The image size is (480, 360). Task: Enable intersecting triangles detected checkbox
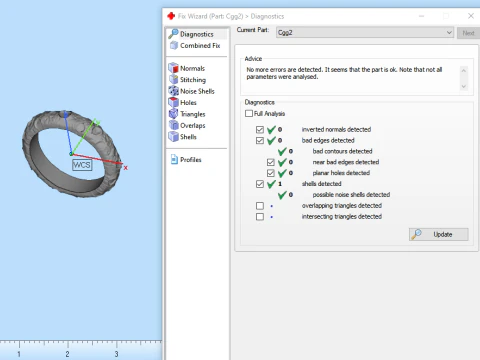pyautogui.click(x=260, y=217)
